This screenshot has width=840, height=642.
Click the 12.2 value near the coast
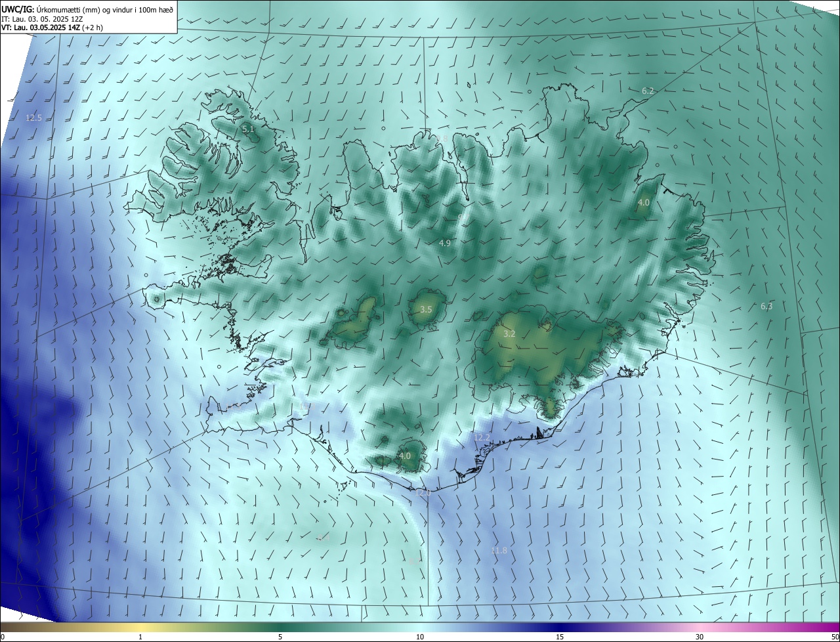pyautogui.click(x=482, y=437)
